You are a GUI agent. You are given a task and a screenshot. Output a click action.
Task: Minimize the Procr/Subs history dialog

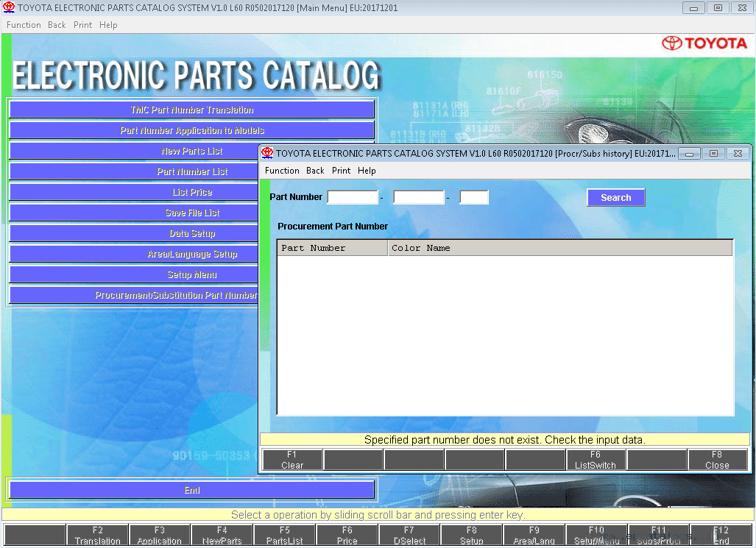(690, 153)
